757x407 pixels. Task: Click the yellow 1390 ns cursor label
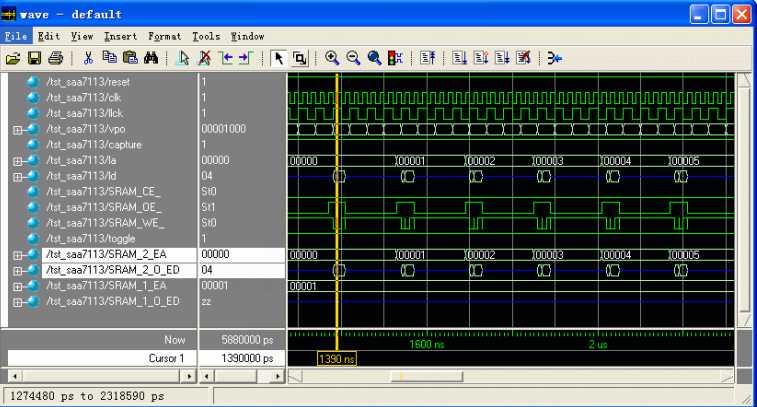click(337, 359)
